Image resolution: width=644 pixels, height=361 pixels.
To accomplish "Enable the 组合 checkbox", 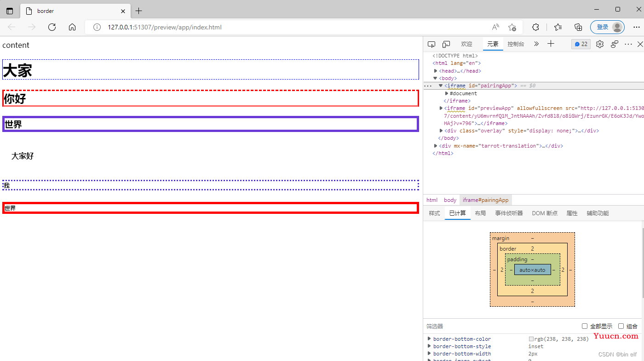I will pyautogui.click(x=621, y=326).
